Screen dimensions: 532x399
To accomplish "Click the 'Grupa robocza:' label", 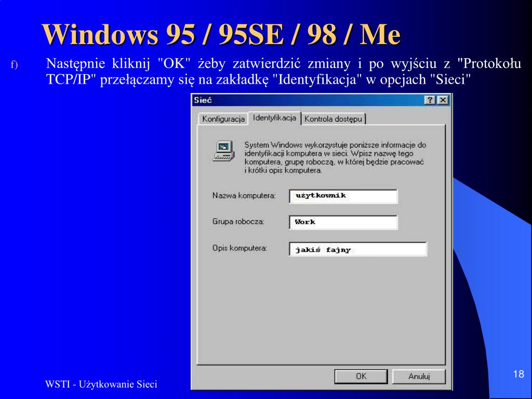I will [x=238, y=221].
